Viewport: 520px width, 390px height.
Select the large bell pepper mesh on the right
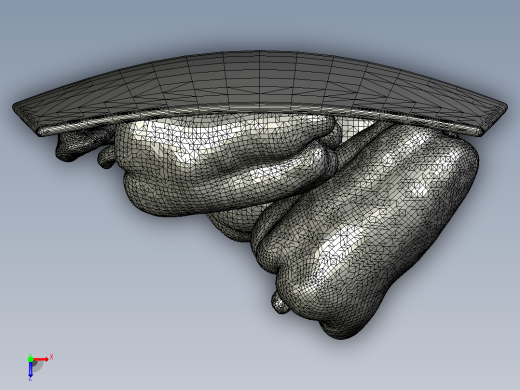point(367,230)
